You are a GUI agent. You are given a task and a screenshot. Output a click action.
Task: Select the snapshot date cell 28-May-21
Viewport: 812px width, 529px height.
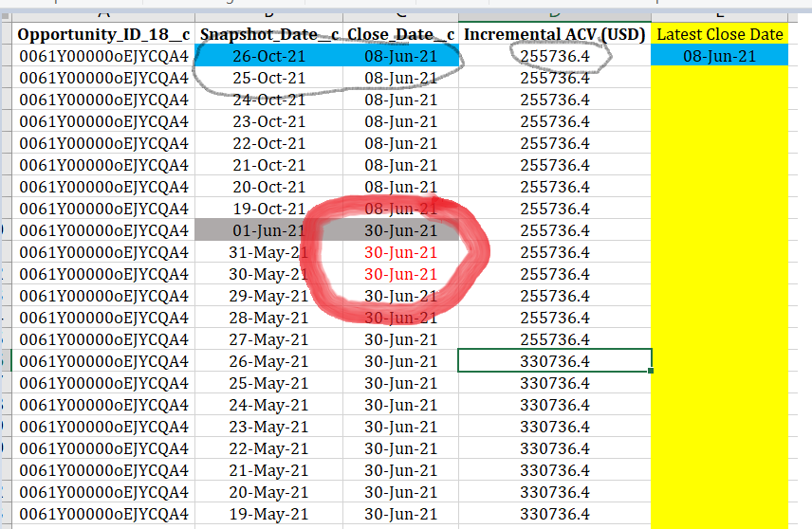[268, 318]
